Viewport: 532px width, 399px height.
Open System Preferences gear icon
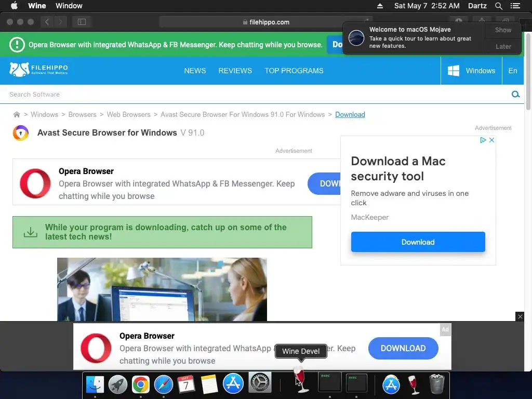pos(260,383)
